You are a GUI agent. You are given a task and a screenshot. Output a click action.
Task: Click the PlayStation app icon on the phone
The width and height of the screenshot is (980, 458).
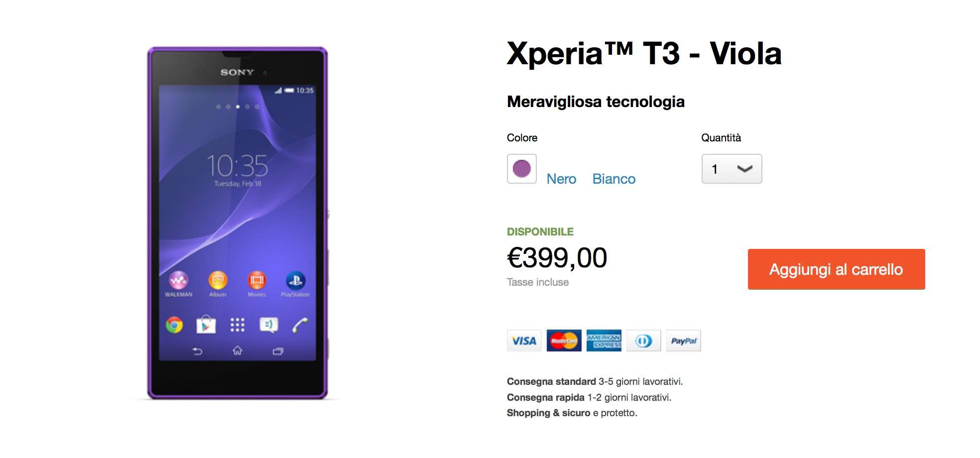(x=295, y=281)
